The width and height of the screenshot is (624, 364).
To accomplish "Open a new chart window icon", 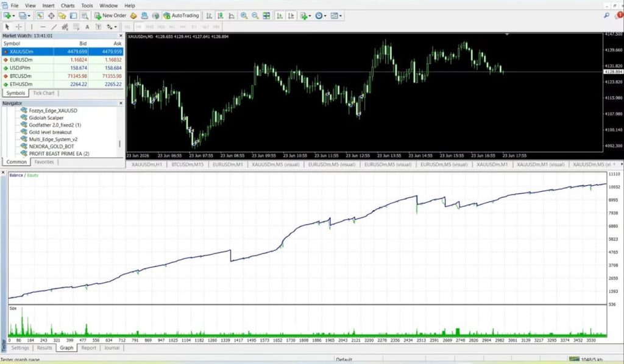I will click(x=7, y=15).
